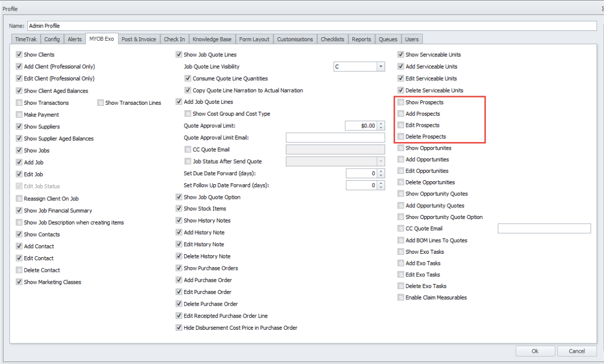
Task: Increase Set Follow Up Date Forward days
Action: (381, 183)
